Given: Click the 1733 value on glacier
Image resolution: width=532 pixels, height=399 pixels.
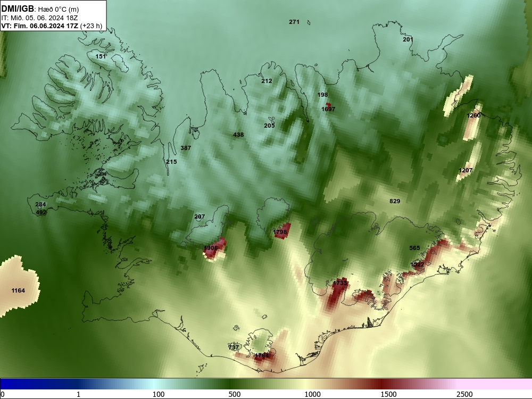Looking at the screenshot, I should click(x=340, y=283).
